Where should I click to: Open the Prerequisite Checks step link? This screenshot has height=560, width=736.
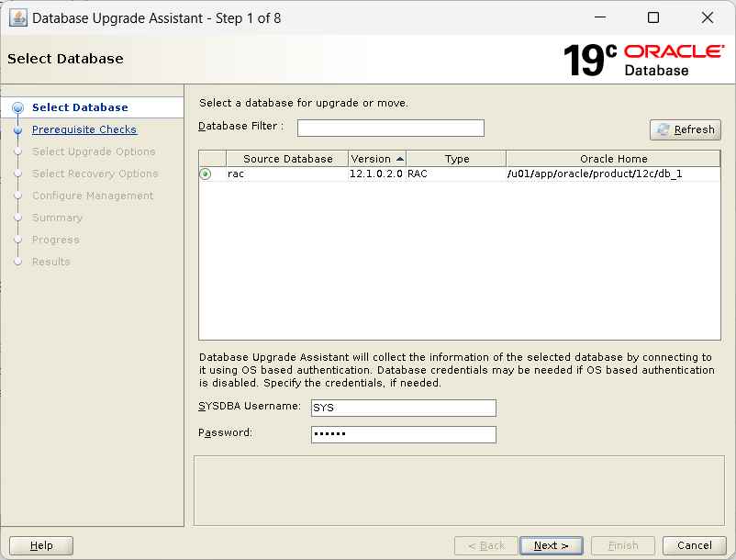click(84, 129)
